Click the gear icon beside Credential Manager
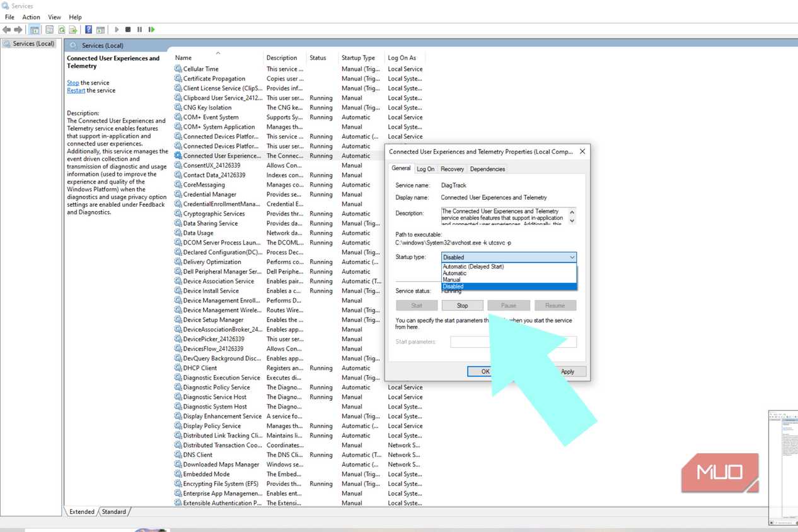 tap(178, 194)
